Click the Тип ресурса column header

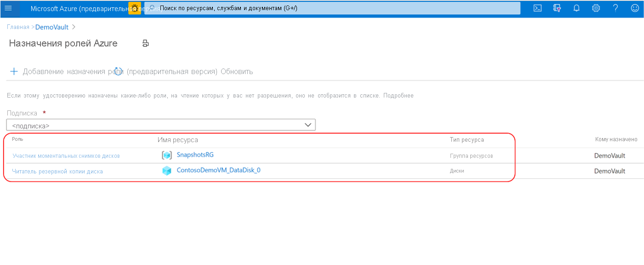click(467, 140)
